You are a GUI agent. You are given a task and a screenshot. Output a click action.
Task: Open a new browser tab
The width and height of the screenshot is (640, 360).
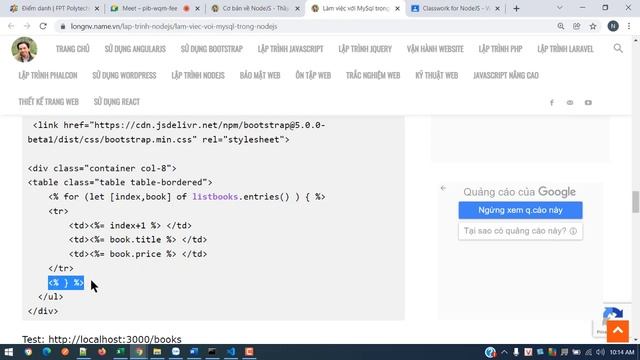pos(516,8)
